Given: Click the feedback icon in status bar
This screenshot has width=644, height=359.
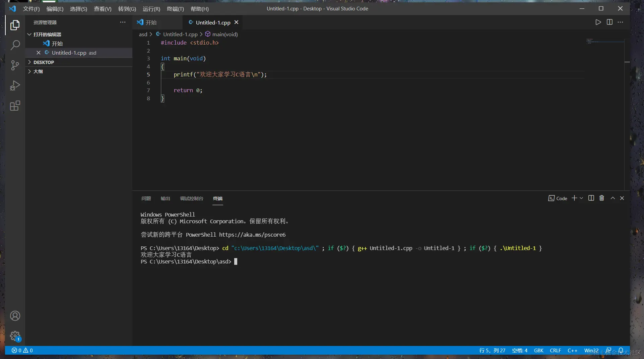Looking at the screenshot, I should pos(609,351).
